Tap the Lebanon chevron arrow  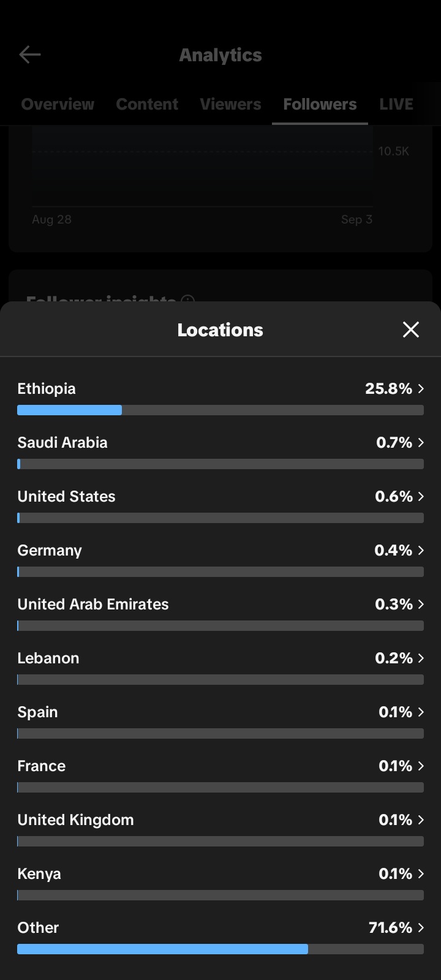(x=421, y=658)
